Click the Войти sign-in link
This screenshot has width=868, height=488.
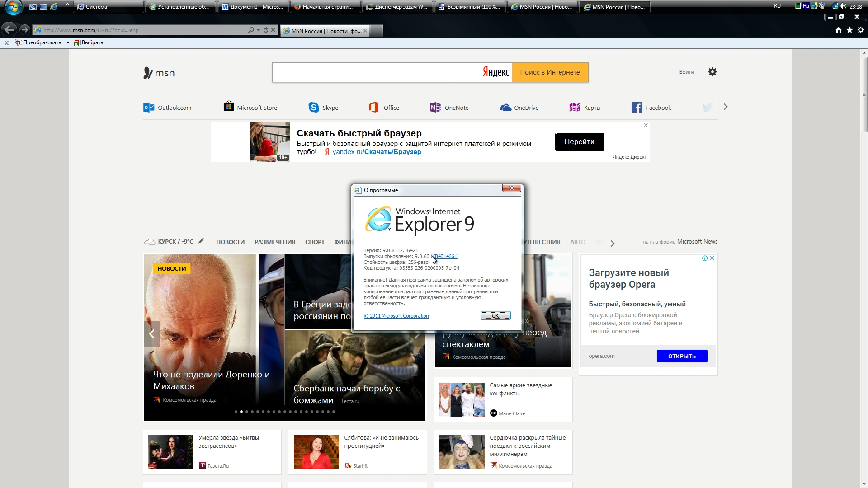686,72
